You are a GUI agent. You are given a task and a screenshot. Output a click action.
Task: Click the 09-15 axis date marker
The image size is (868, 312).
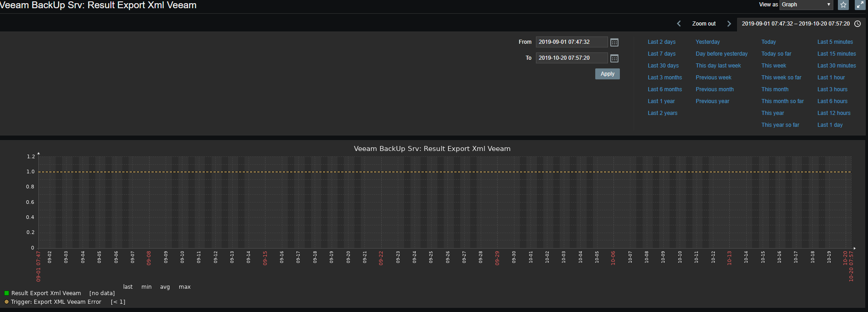[x=265, y=258]
